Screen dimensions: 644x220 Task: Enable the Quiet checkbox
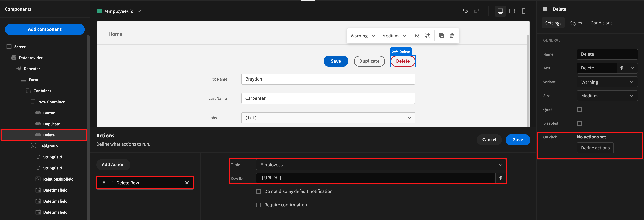coord(579,109)
